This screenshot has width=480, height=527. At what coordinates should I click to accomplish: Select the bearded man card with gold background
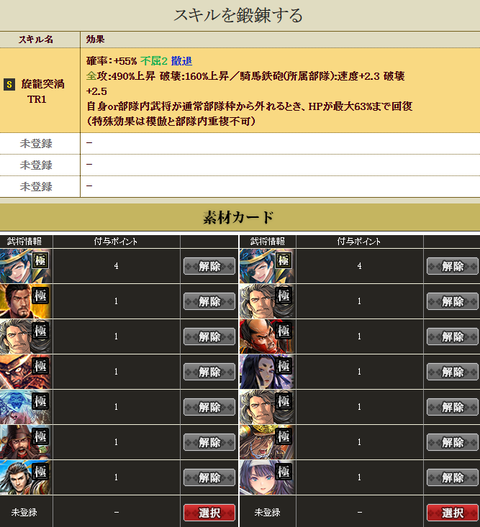[x=25, y=301]
